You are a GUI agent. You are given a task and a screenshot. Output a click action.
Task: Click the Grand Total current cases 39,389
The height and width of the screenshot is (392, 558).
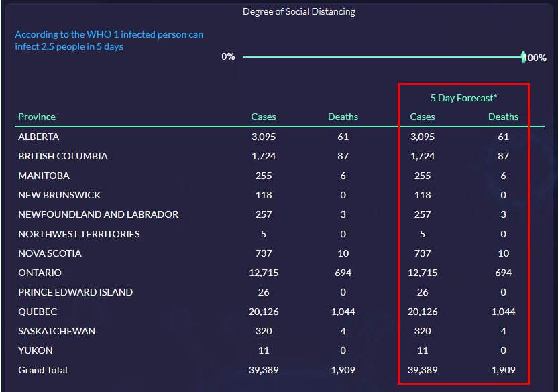264,370
